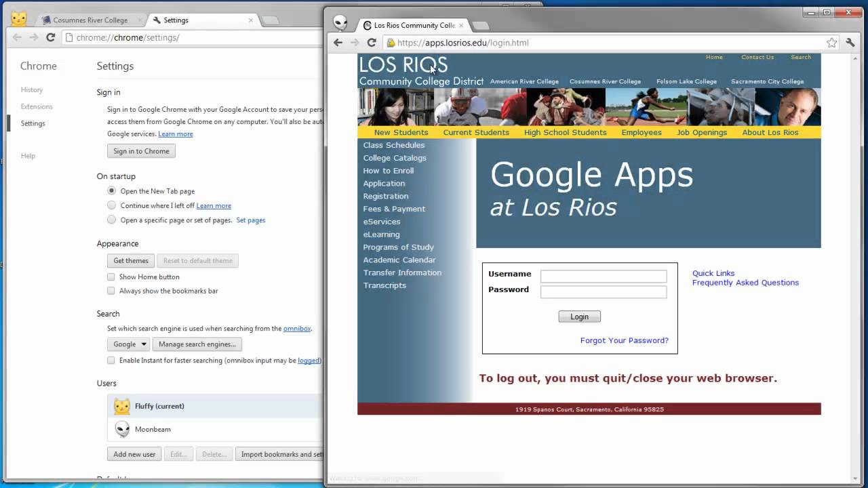Open a new tab in Los Rios window
The height and width of the screenshot is (488, 868).
pos(480,26)
